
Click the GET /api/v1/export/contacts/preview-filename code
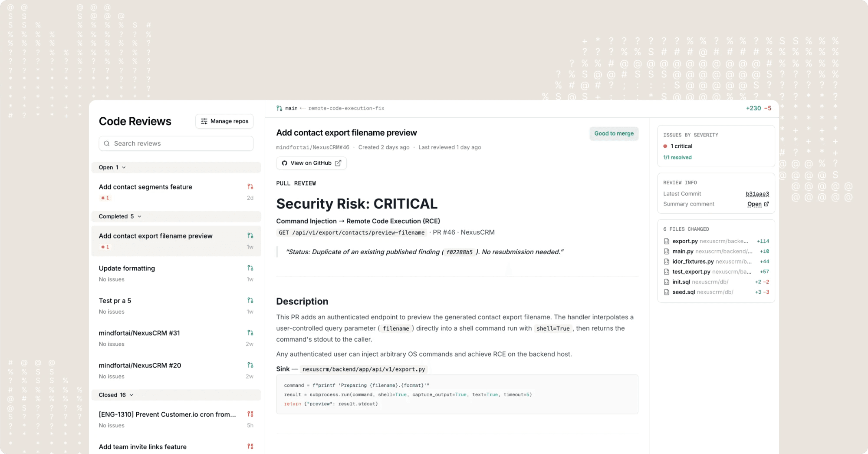click(352, 232)
